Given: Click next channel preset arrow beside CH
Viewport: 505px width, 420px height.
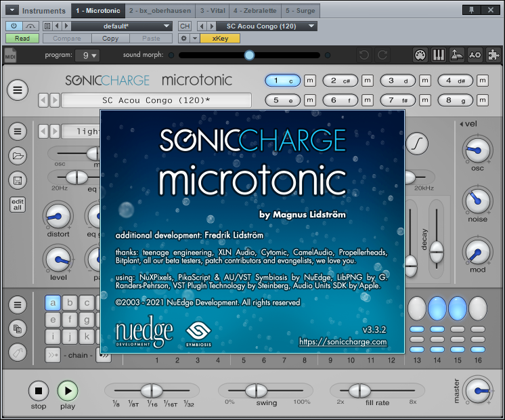Looking at the screenshot, I should click(212, 26).
